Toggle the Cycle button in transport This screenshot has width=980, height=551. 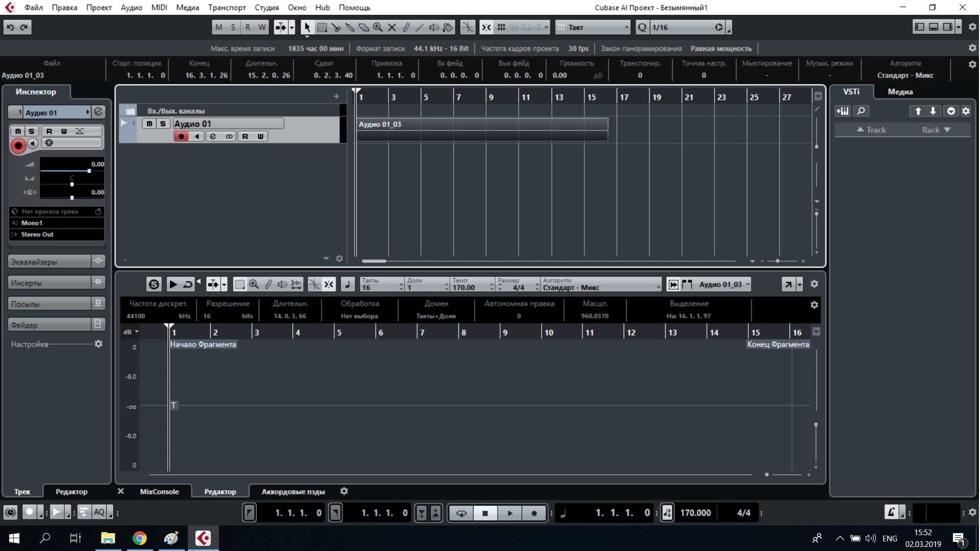click(461, 513)
